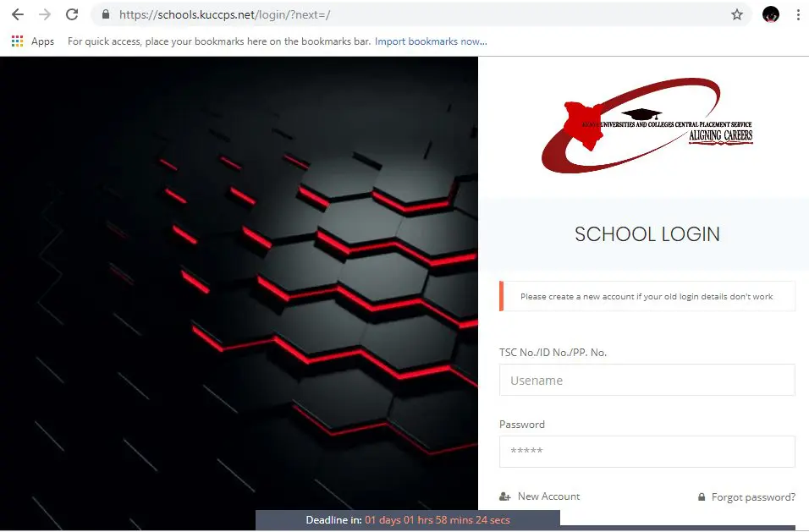The width and height of the screenshot is (809, 532).
Task: View site info via padlock icon
Action: [106, 14]
